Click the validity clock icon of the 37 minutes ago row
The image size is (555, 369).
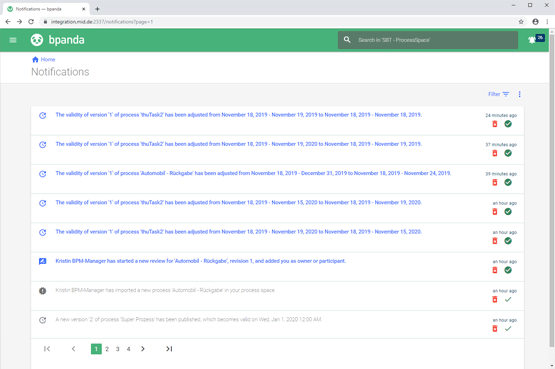click(42, 145)
